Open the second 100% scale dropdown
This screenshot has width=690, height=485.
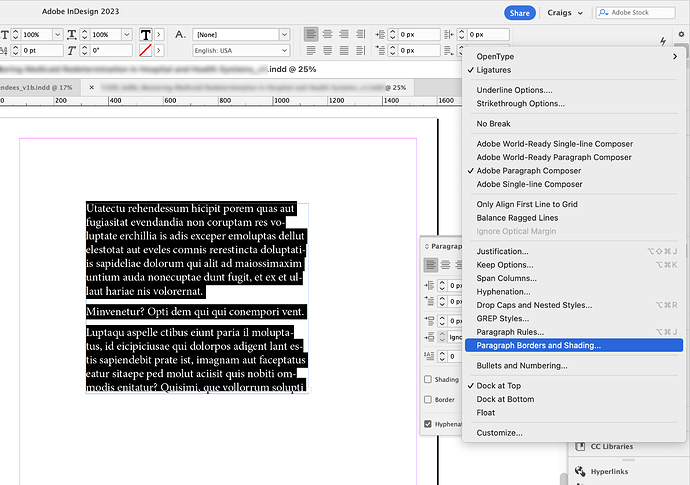click(x=127, y=34)
